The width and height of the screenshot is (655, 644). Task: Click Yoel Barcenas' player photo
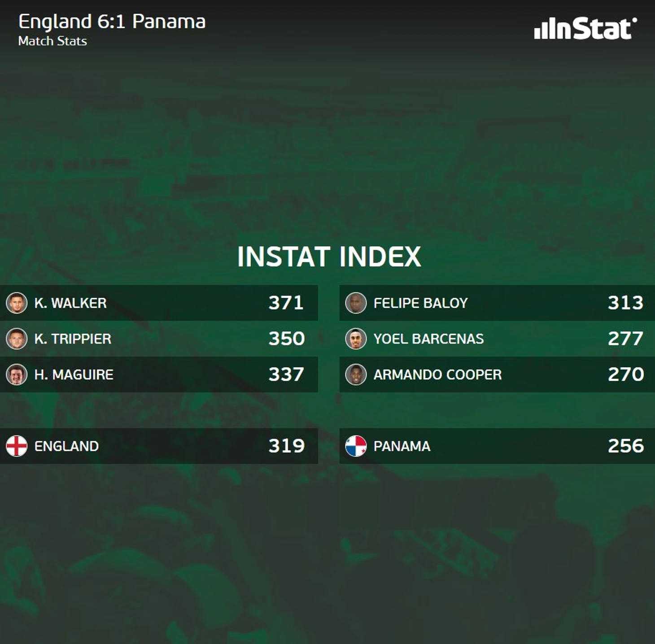point(356,339)
